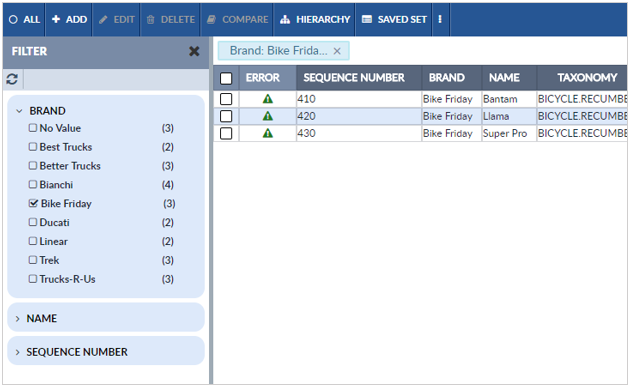The width and height of the screenshot is (633, 388).
Task: Select the row checkbox for sequence 430
Action: 226,133
